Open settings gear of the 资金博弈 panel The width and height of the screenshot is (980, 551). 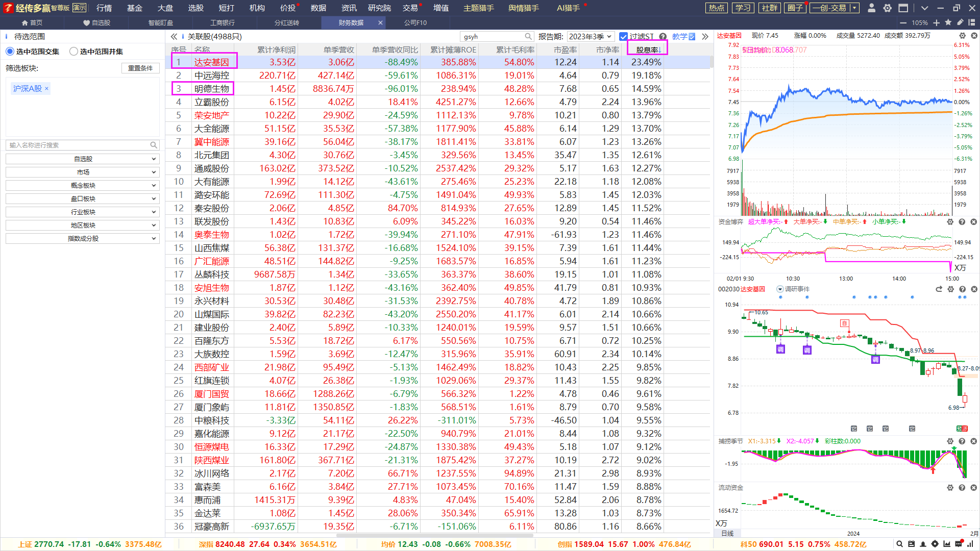[x=950, y=221]
